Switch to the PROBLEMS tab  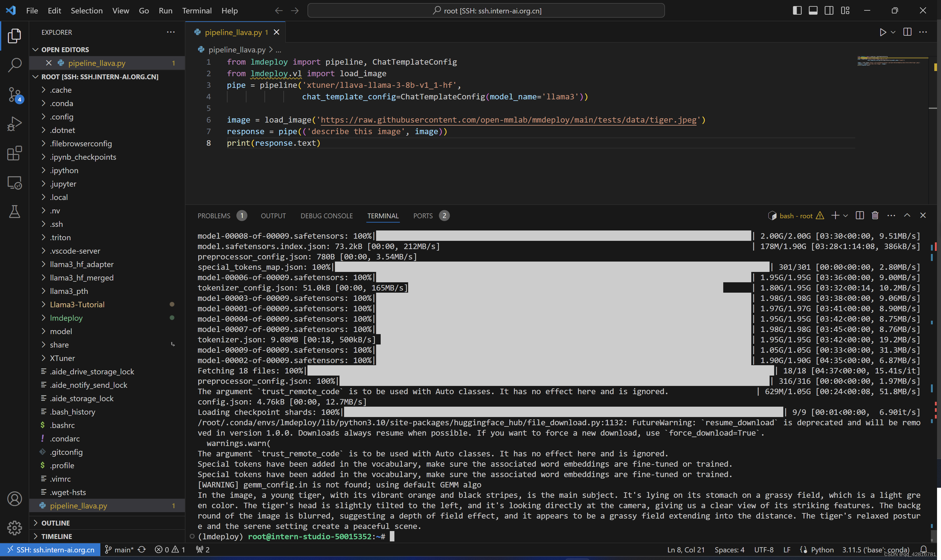[214, 216]
